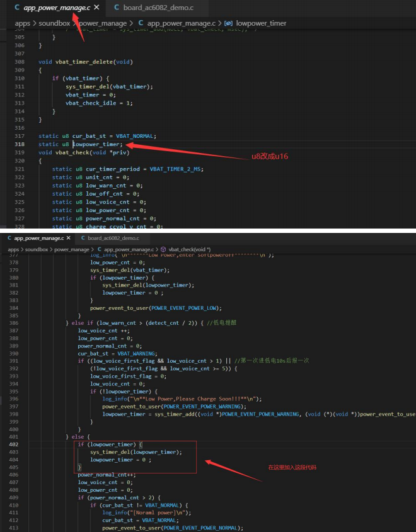Click sys_timer_del(lowpower_timer) on line 403
The height and width of the screenshot is (532, 416).
pyautogui.click(x=136, y=452)
